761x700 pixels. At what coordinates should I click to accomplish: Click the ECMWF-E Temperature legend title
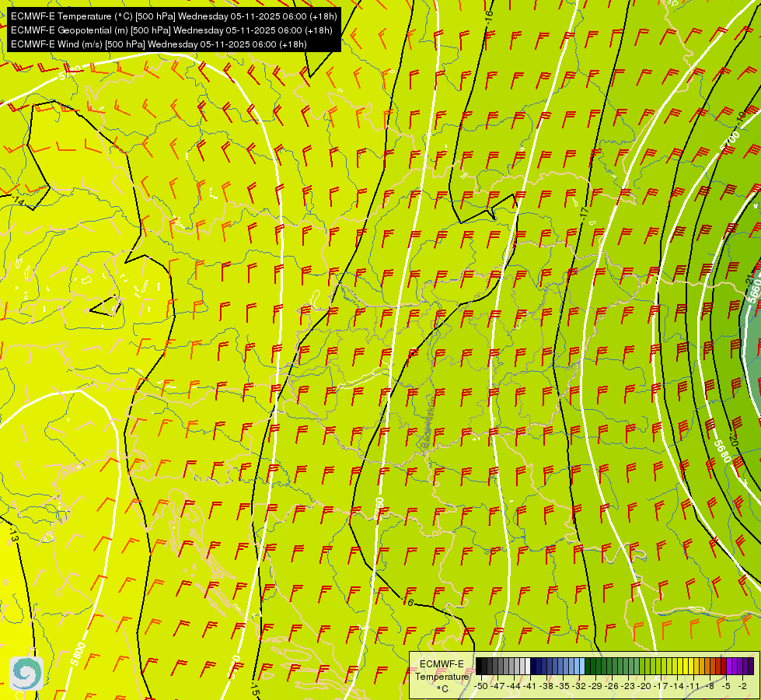(x=442, y=670)
